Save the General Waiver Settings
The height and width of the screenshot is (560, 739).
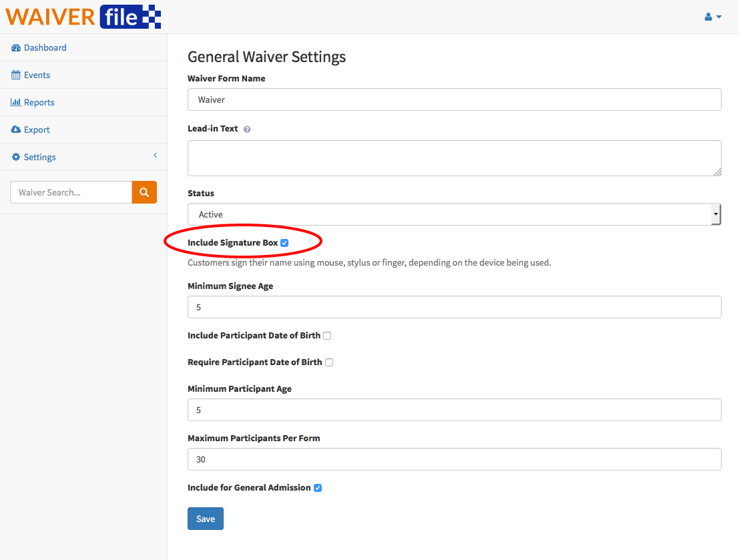point(205,518)
